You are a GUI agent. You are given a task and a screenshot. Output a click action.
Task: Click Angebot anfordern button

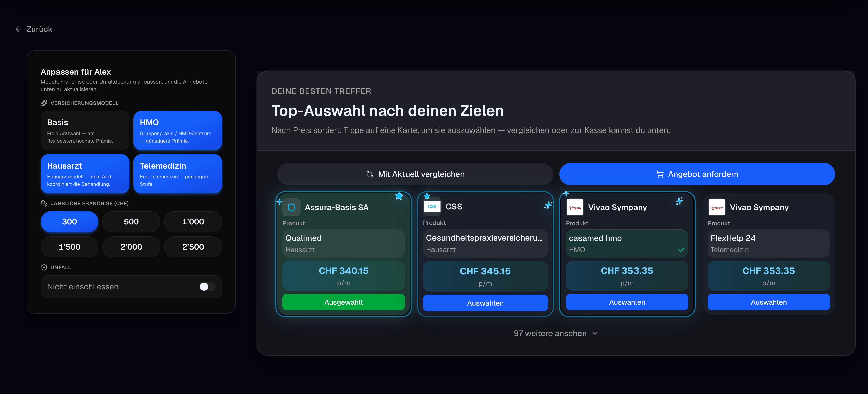point(697,174)
